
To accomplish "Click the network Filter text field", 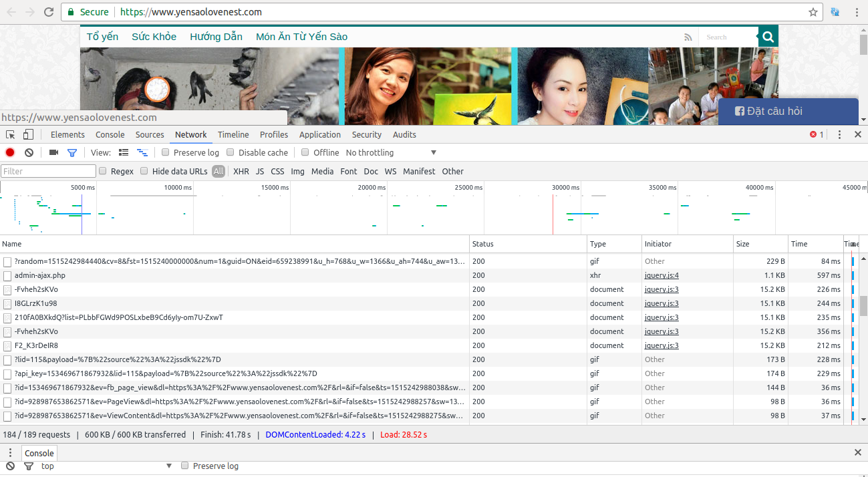I will (x=48, y=171).
